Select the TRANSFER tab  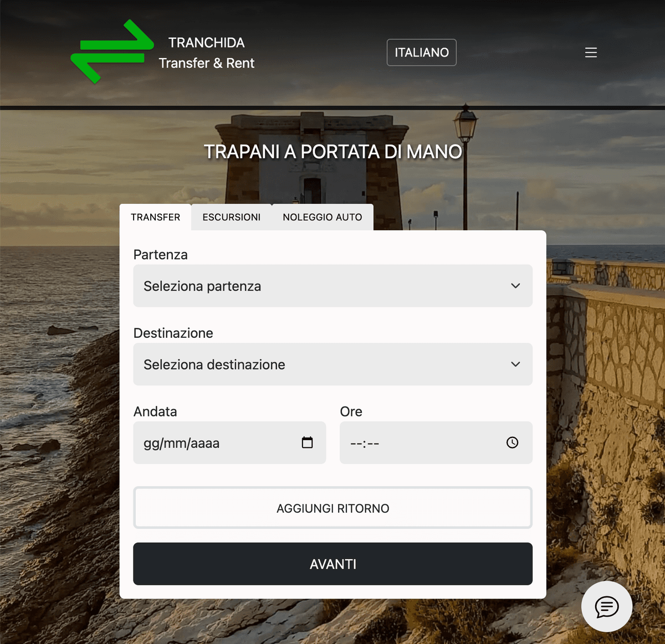(x=155, y=217)
